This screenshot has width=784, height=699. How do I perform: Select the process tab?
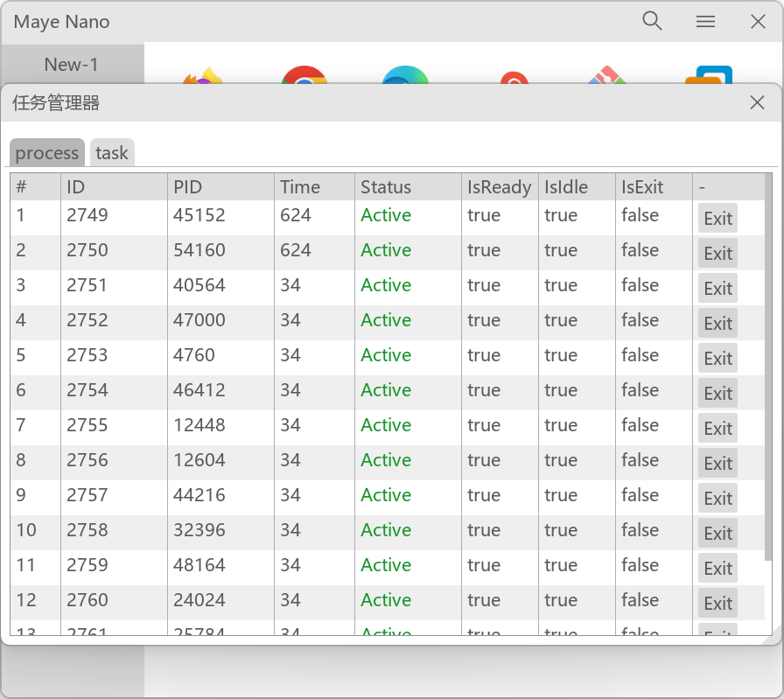(x=47, y=153)
